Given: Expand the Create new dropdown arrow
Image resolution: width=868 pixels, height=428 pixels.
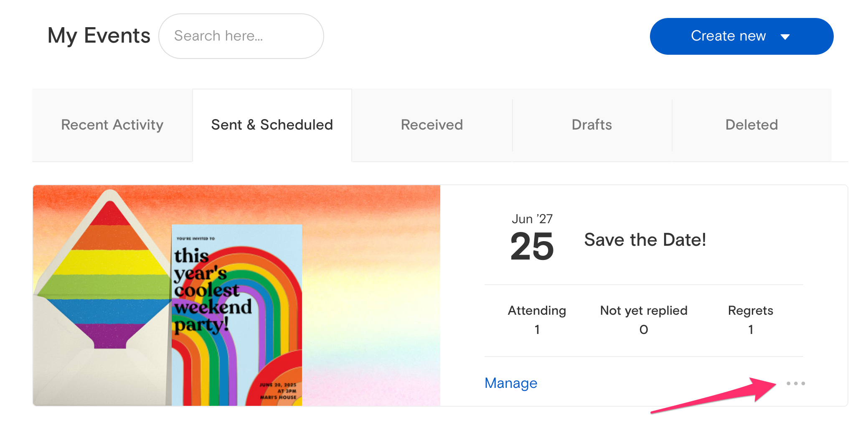Looking at the screenshot, I should (x=785, y=37).
